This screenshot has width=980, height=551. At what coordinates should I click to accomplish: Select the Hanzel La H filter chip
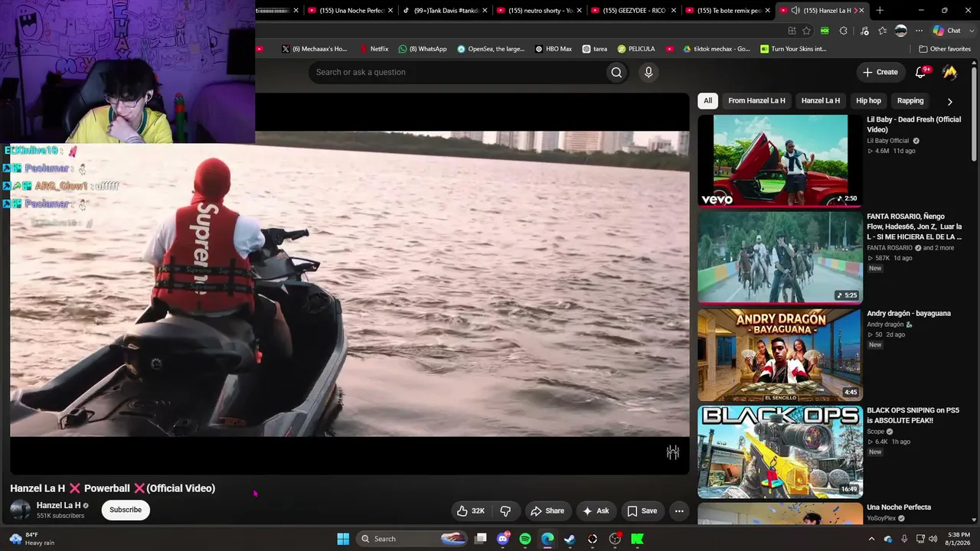pos(821,100)
